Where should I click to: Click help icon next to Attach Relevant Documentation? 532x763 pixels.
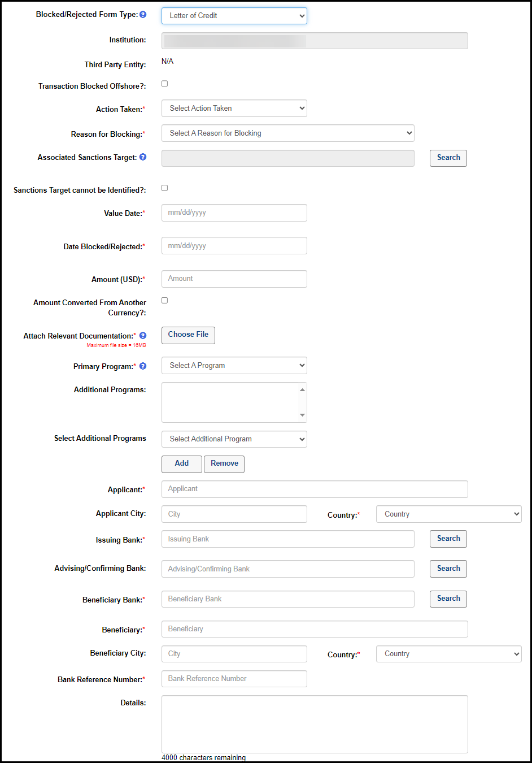tap(143, 336)
